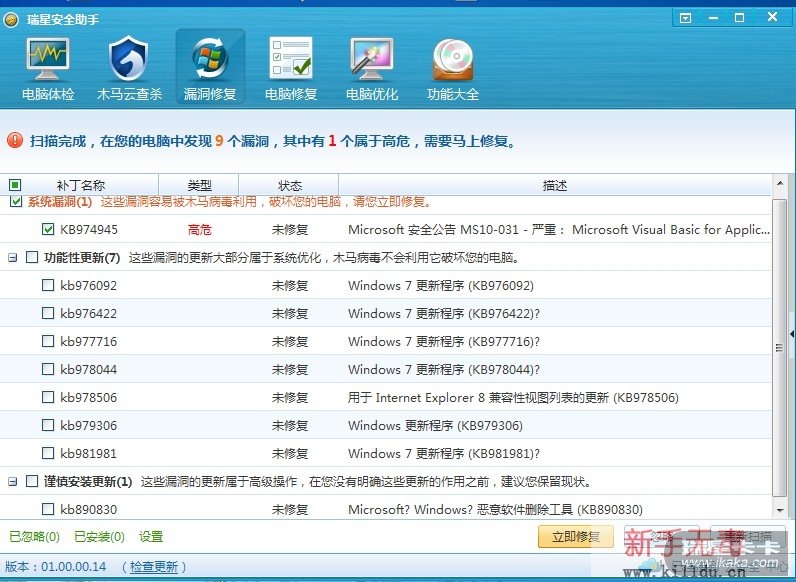Check the kb981981 checkbox
This screenshot has height=582, width=796.
(48, 453)
